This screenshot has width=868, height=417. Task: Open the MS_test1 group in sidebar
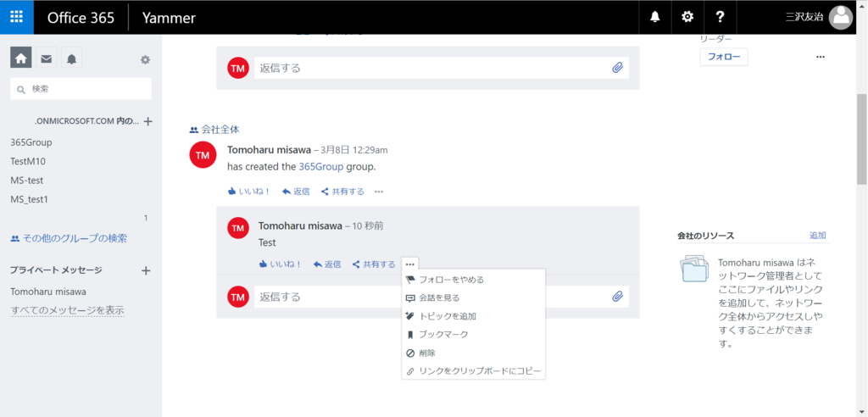[29, 199]
